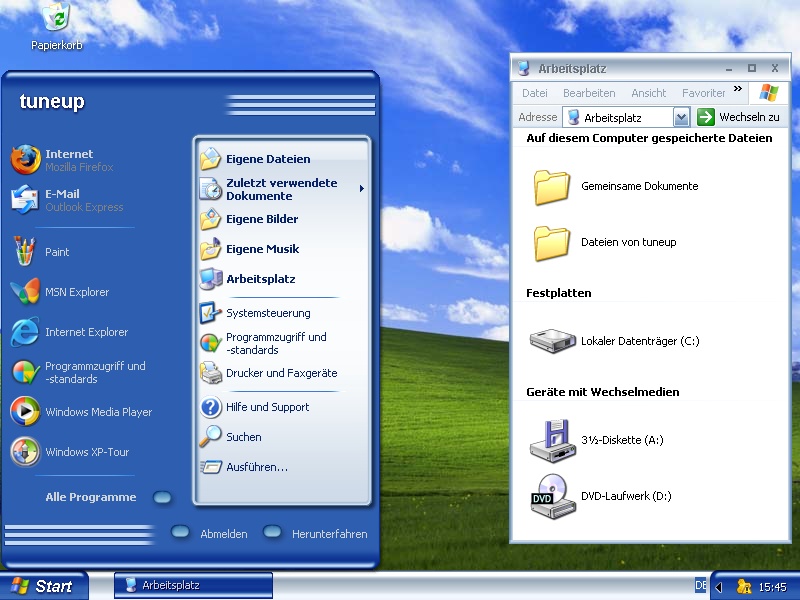The width and height of the screenshot is (800, 600).
Task: Click the 15:45 taskbar clock
Action: (x=772, y=587)
